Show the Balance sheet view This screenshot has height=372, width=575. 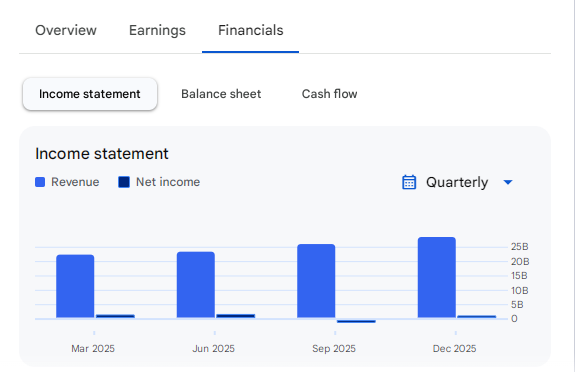pyautogui.click(x=221, y=94)
